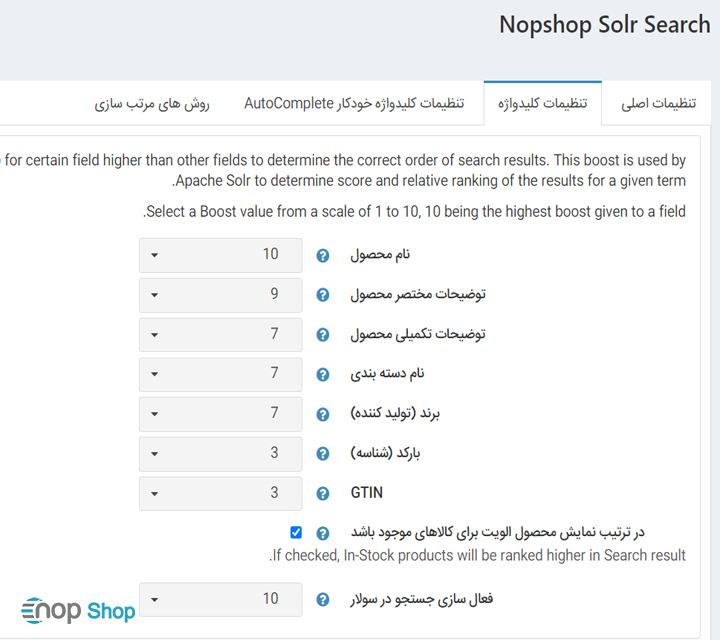
Task: Click help icon next to نام محصول
Action: click(323, 255)
